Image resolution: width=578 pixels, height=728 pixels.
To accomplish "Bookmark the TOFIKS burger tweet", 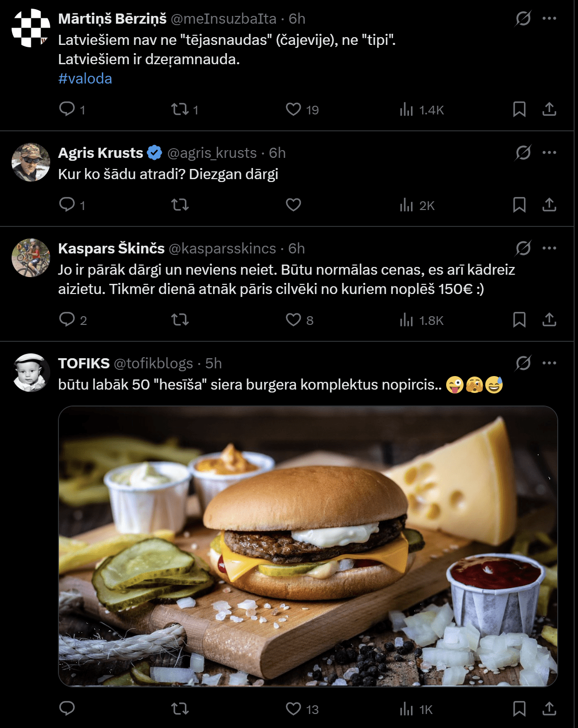I will [x=519, y=709].
